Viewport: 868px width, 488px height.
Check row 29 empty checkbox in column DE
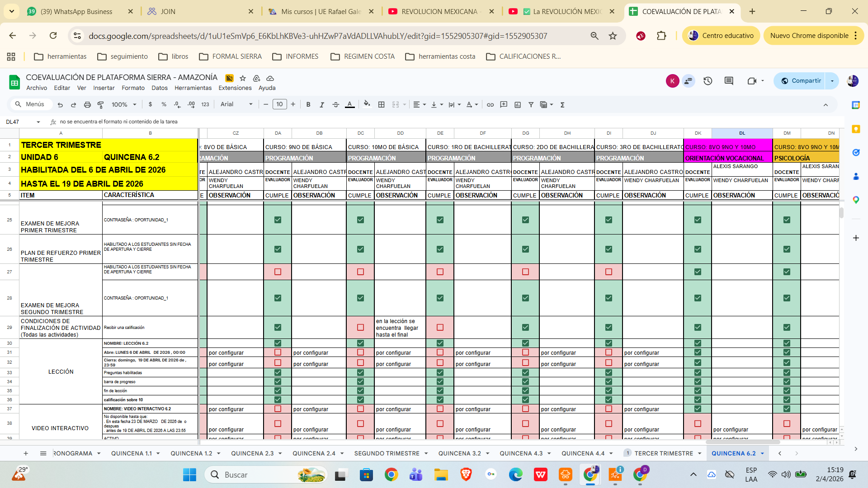(440, 327)
